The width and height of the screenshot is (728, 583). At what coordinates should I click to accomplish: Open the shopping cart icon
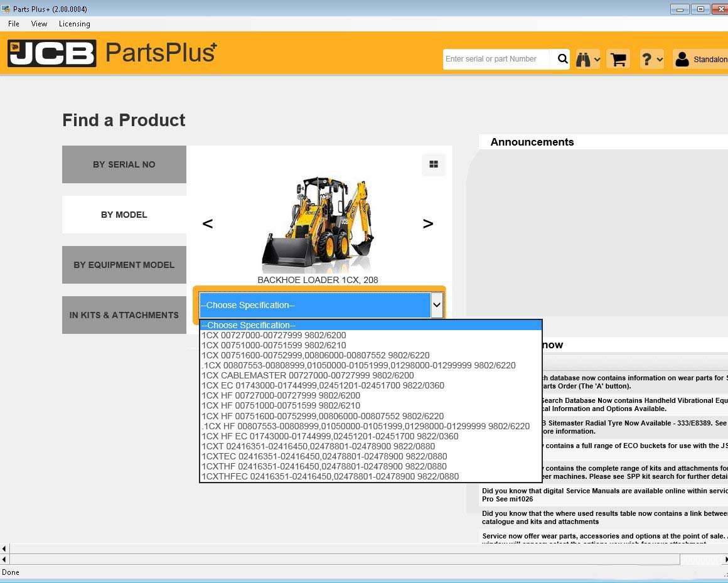(618, 60)
